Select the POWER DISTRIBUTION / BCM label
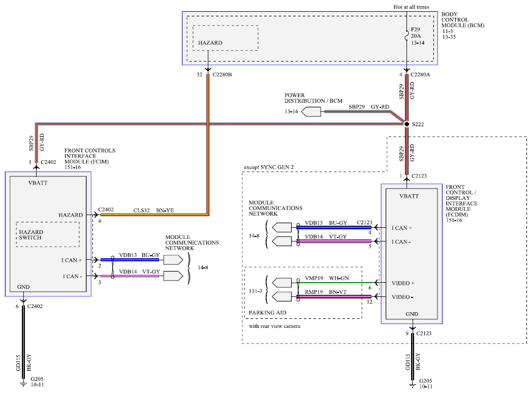The image size is (532, 393). 314,98
